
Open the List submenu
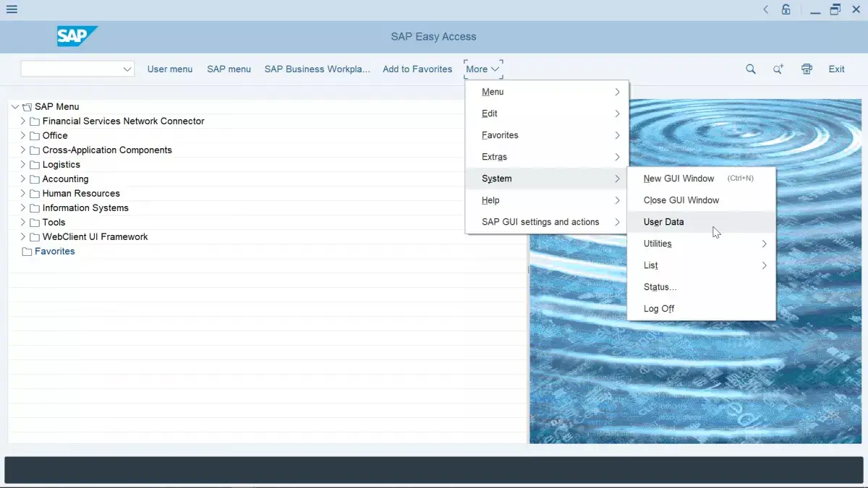coord(702,265)
